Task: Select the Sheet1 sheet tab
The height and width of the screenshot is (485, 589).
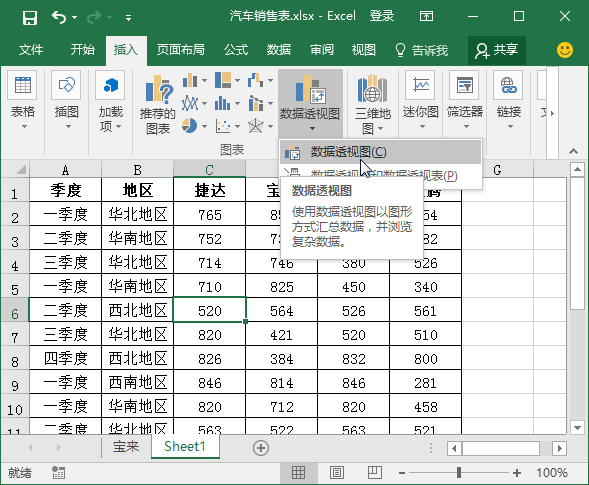Action: point(185,446)
